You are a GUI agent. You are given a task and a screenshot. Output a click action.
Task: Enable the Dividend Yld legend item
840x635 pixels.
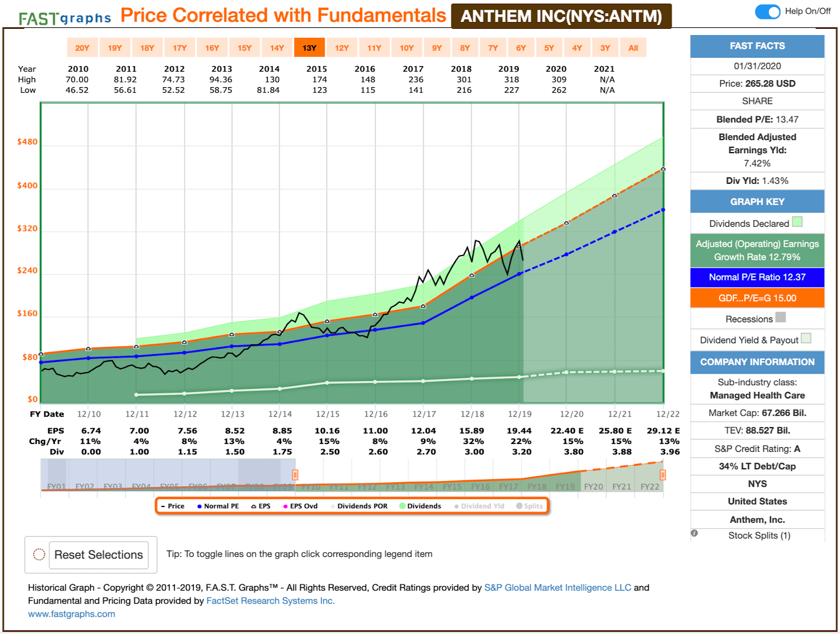pyautogui.click(x=479, y=506)
